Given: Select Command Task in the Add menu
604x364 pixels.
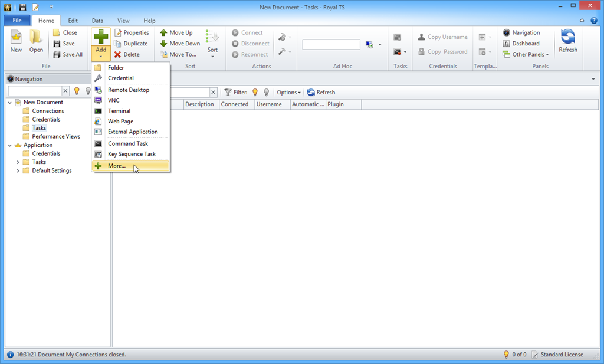Looking at the screenshot, I should pyautogui.click(x=130, y=144).
